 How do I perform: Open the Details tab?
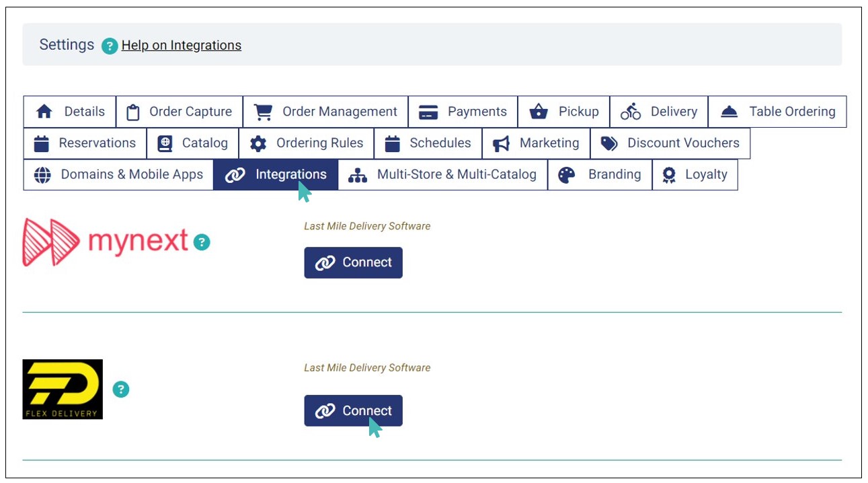pyautogui.click(x=70, y=112)
